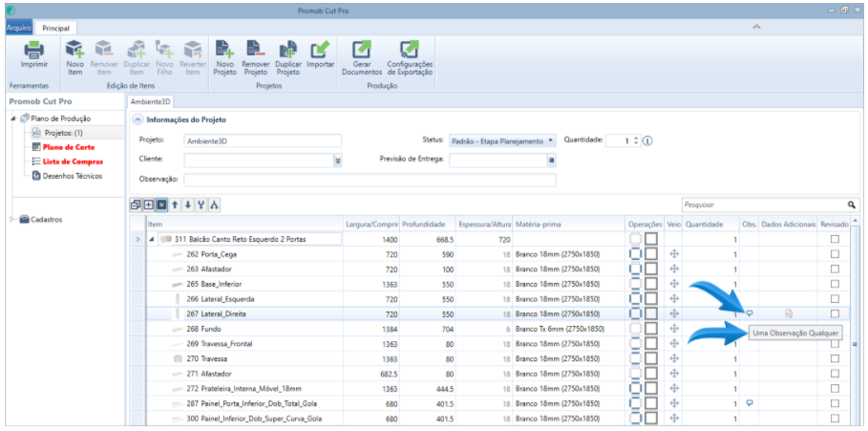Collapse the 311 Balcão Canto Reto row
Image resolution: width=868 pixels, height=431 pixels.
click(152, 239)
